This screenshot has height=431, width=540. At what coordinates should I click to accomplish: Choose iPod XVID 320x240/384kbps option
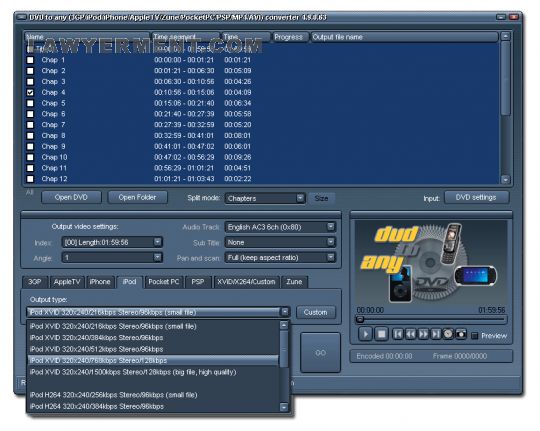[x=153, y=338]
